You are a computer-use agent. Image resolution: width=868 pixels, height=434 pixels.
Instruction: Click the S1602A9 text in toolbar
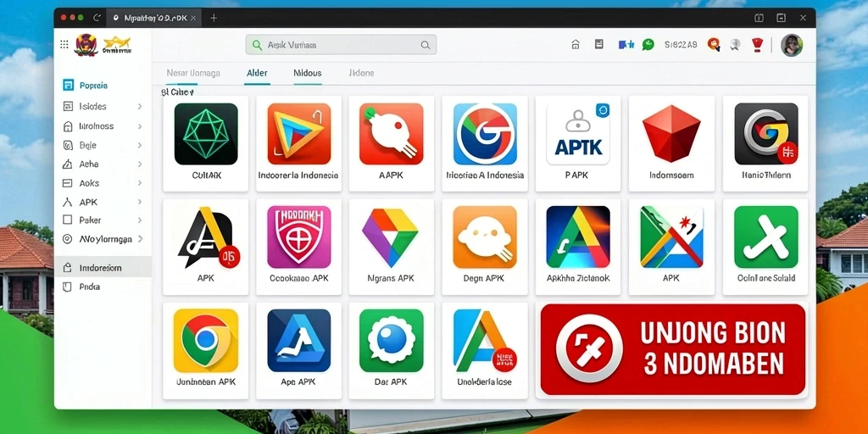point(681,45)
